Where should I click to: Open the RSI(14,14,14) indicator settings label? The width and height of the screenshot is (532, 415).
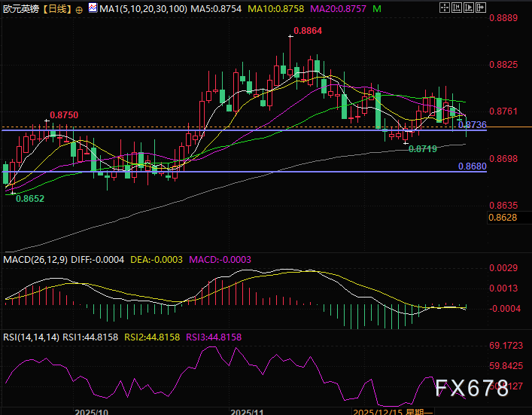click(32, 337)
